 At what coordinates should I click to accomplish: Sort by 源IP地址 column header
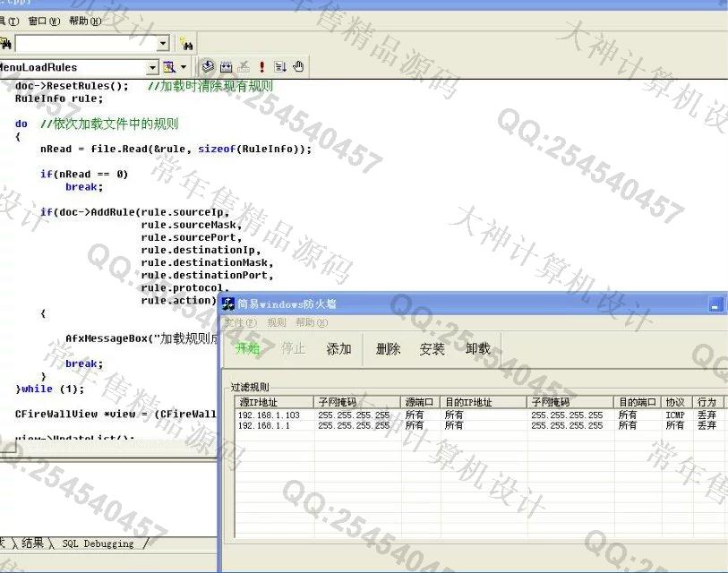click(274, 402)
